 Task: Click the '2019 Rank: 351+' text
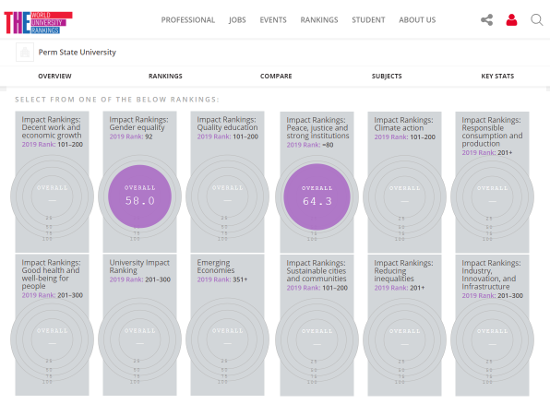222,280
